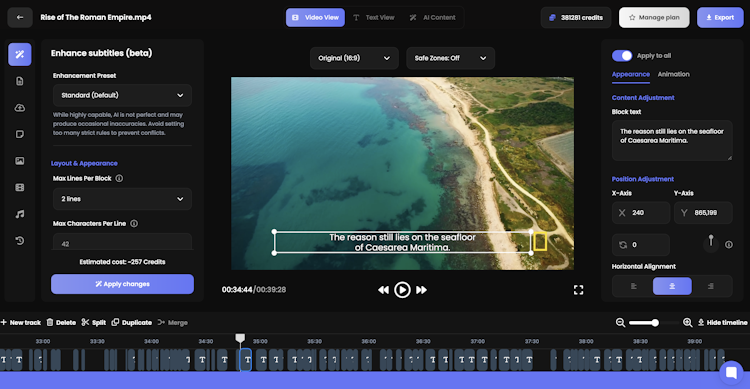Open the Enhance subtitles magic wand tool

pos(20,54)
